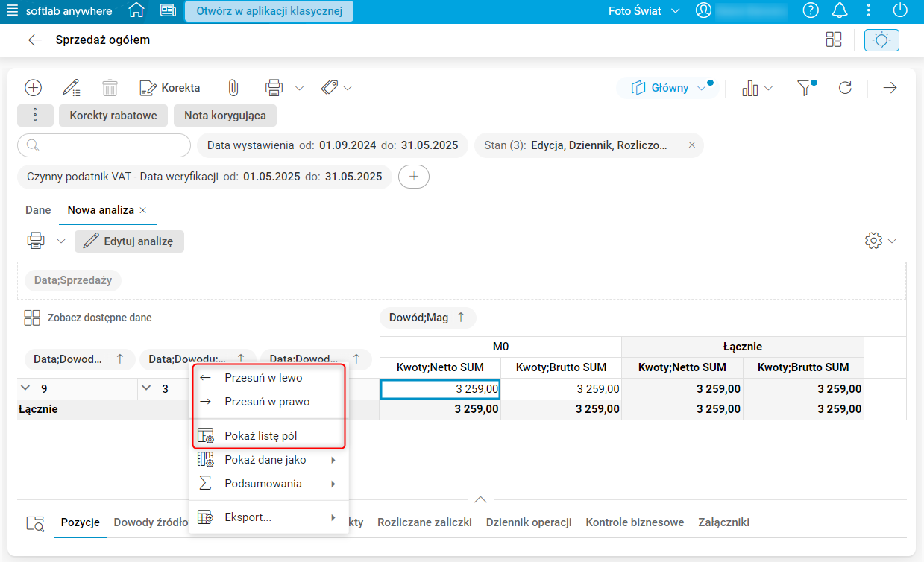
Task: Open the user account icon
Action: click(703, 11)
